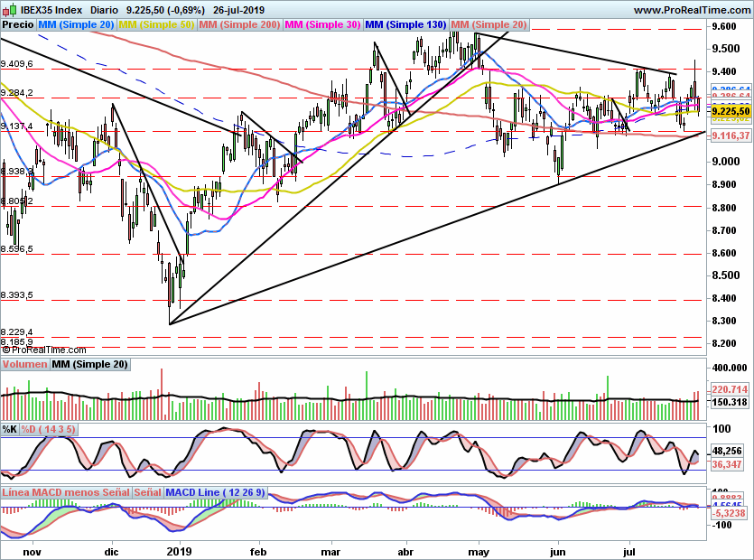Click the 8.229,4 level label

point(17,332)
